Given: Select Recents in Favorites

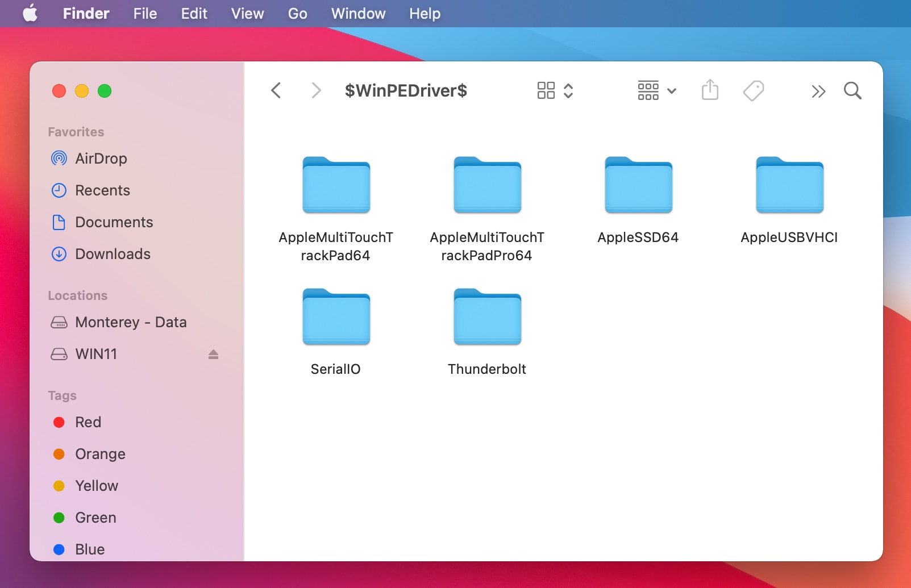Looking at the screenshot, I should (103, 190).
